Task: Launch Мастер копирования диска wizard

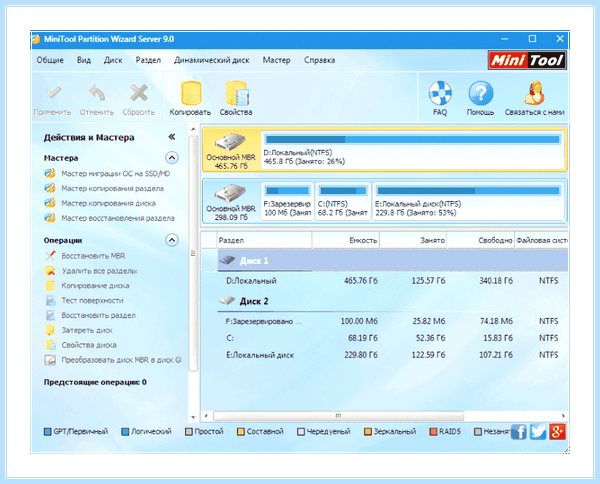Action: pos(108,203)
